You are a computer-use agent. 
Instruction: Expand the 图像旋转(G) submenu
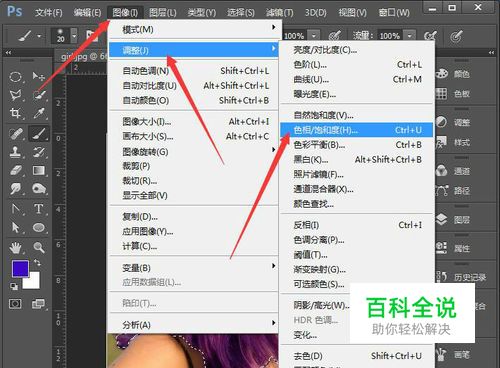pyautogui.click(x=274, y=149)
